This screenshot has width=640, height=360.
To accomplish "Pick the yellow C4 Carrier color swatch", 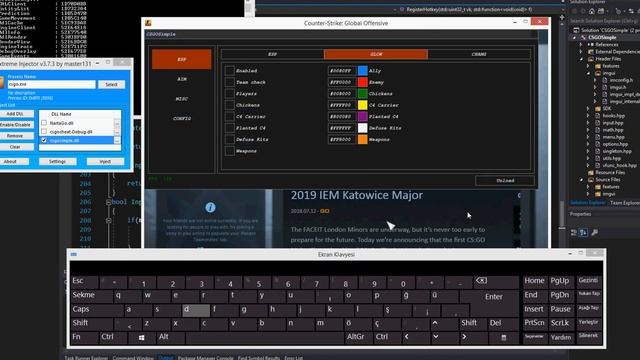I will pos(362,105).
